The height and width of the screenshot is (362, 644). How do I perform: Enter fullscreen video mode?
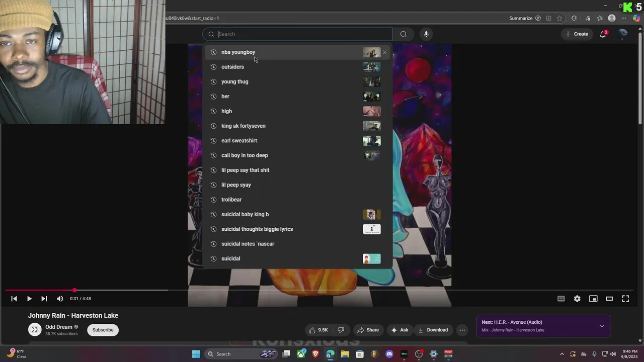tap(625, 299)
